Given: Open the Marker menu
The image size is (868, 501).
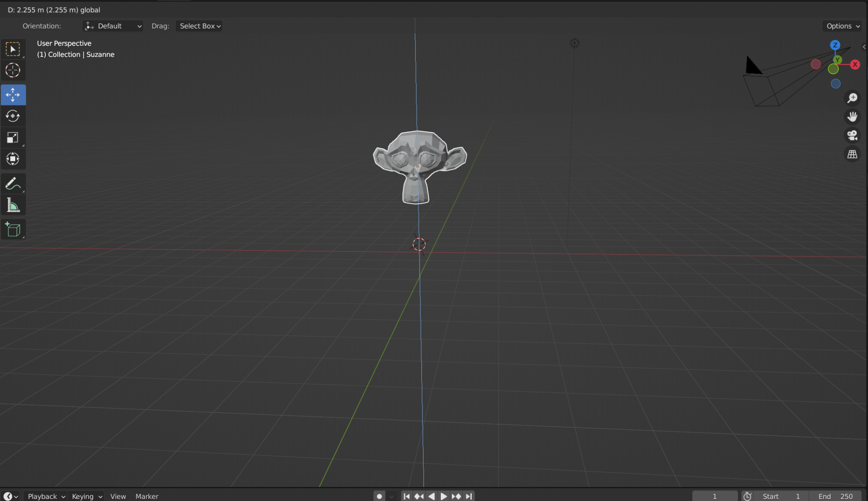Looking at the screenshot, I should pyautogui.click(x=146, y=496).
